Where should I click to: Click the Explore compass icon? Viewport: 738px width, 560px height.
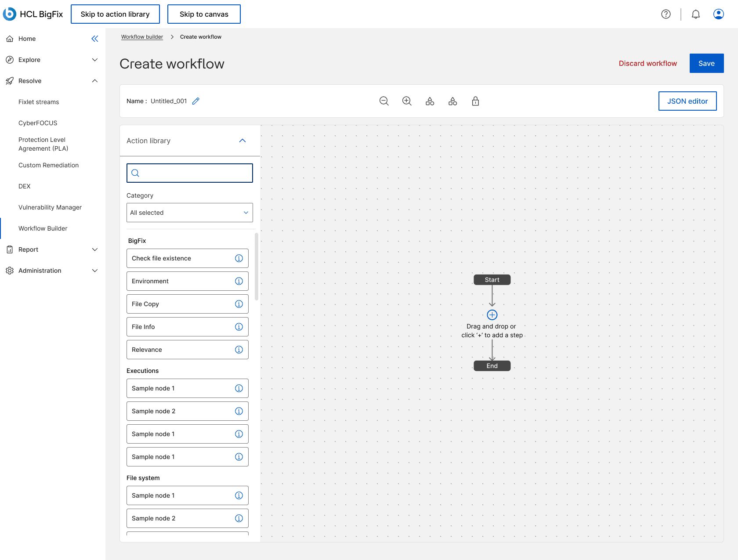click(10, 60)
